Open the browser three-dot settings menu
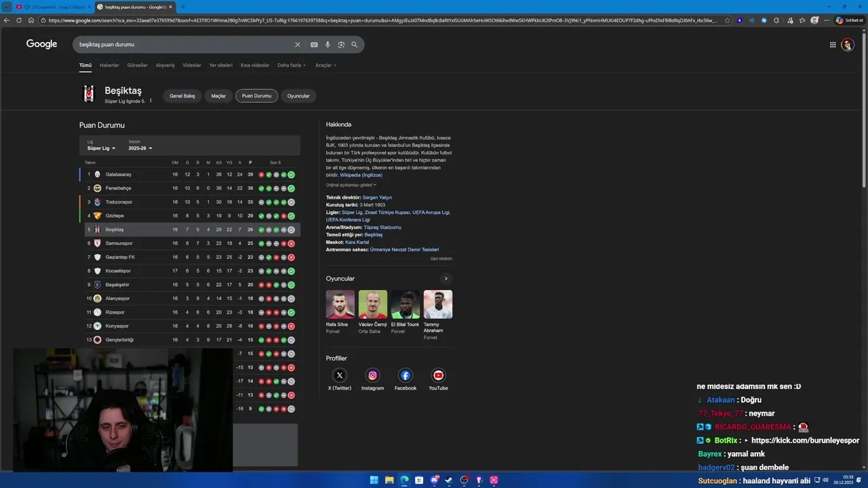The width and height of the screenshot is (868, 488). pos(827,20)
